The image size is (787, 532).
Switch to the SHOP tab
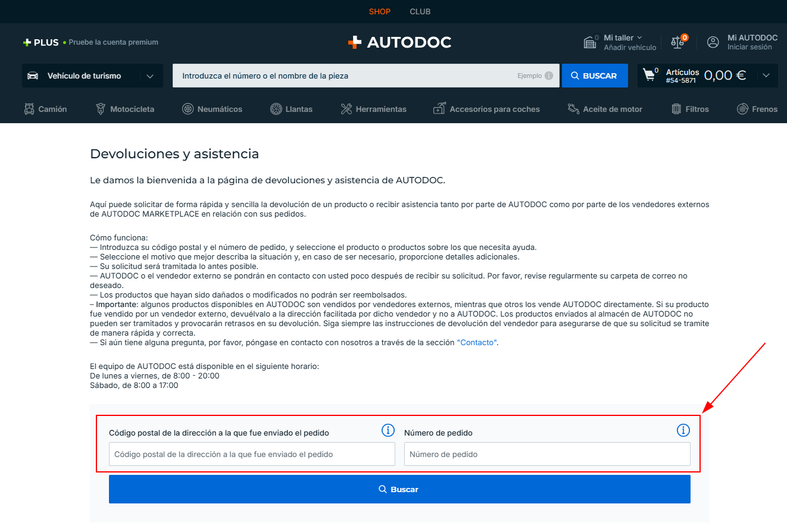click(380, 11)
